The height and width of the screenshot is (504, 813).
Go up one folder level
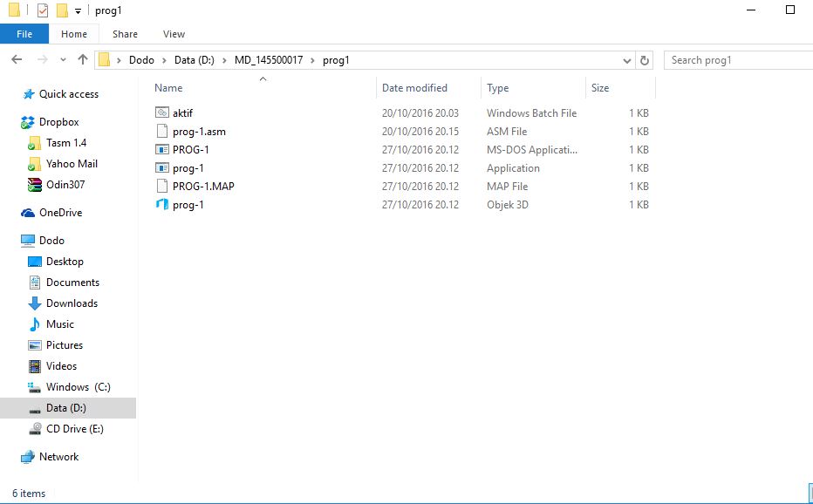tap(83, 59)
